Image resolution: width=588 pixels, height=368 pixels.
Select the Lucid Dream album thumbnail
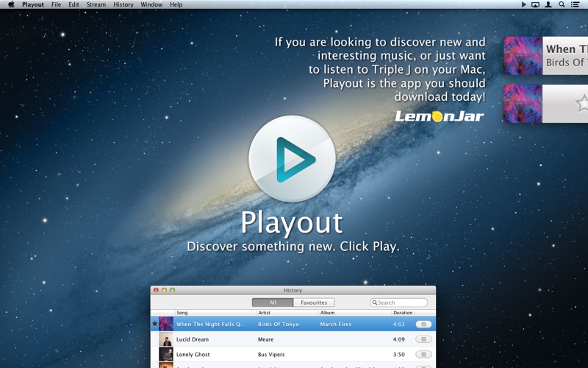click(166, 339)
